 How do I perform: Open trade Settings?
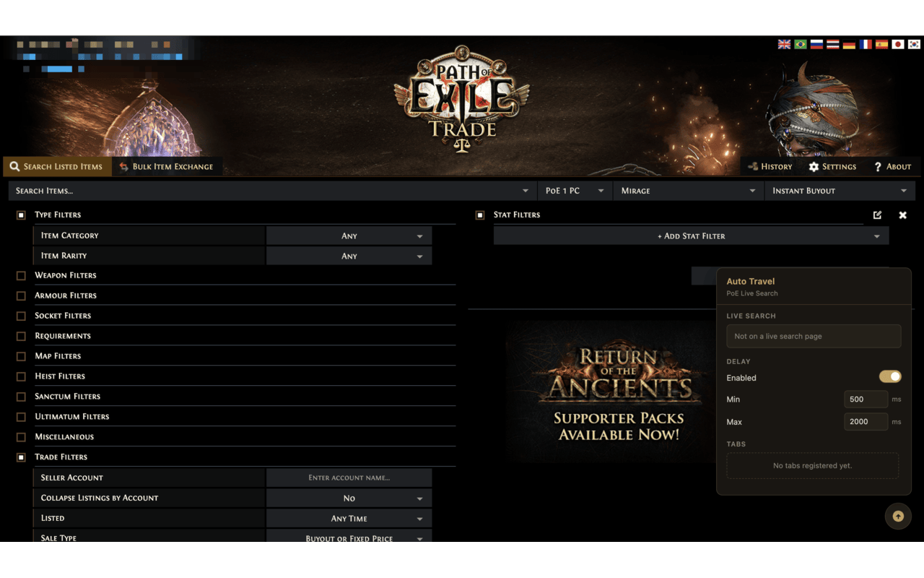point(832,167)
